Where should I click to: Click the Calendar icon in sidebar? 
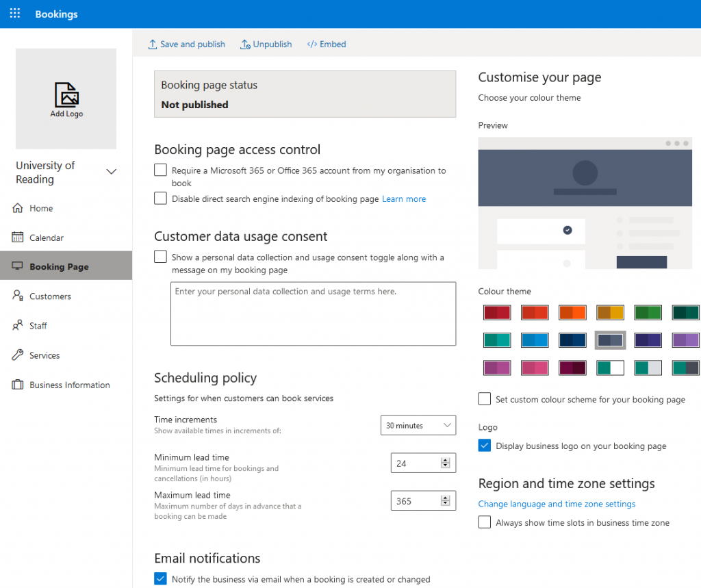(17, 237)
